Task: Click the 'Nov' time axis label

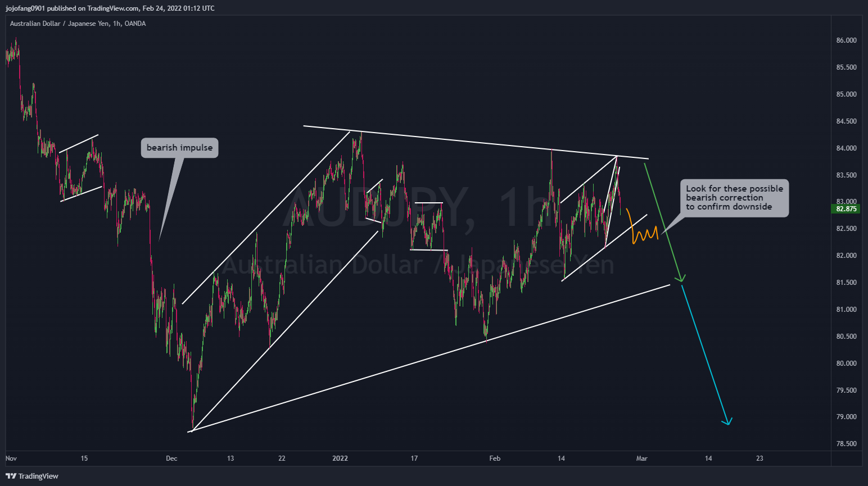Action: [11, 458]
